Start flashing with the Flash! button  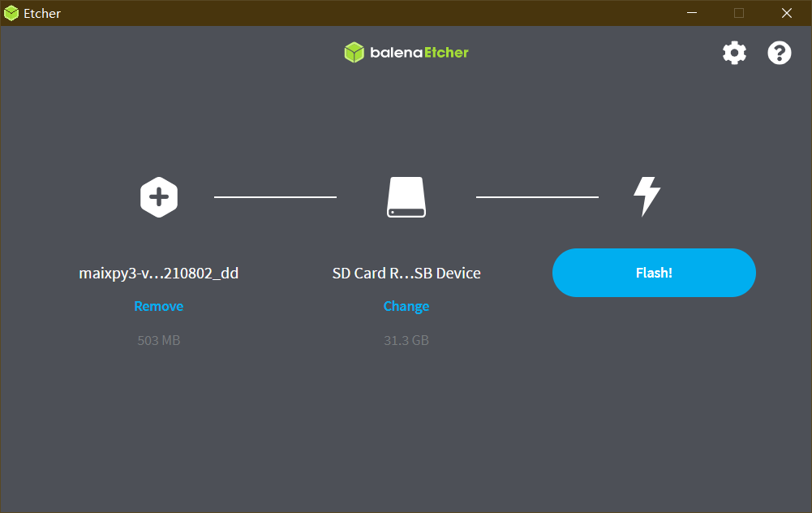654,273
